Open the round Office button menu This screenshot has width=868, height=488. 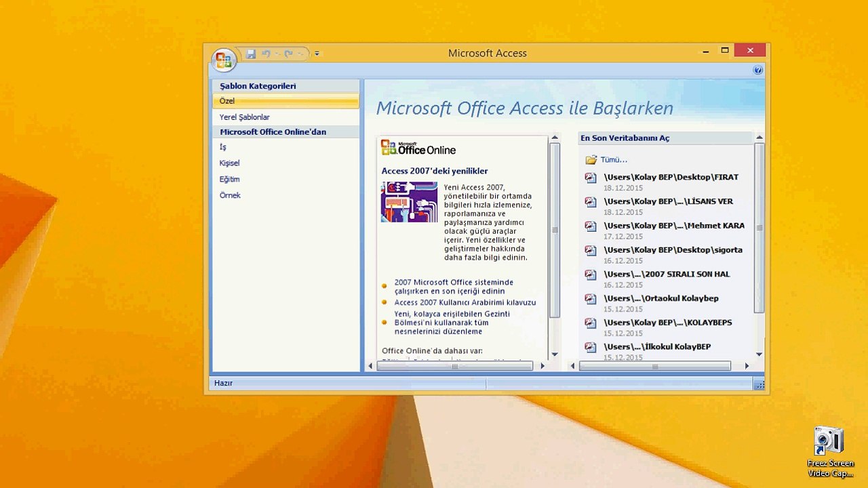click(223, 60)
